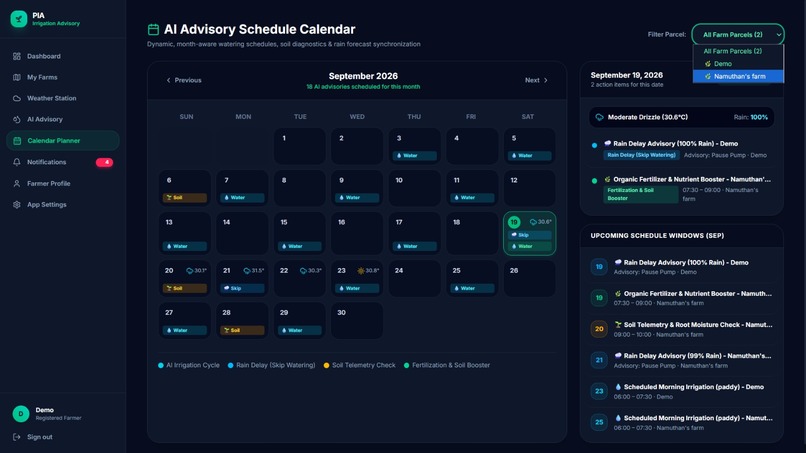The image size is (806, 453).
Task: Choose Namuthan's farm parcel option
Action: point(738,76)
